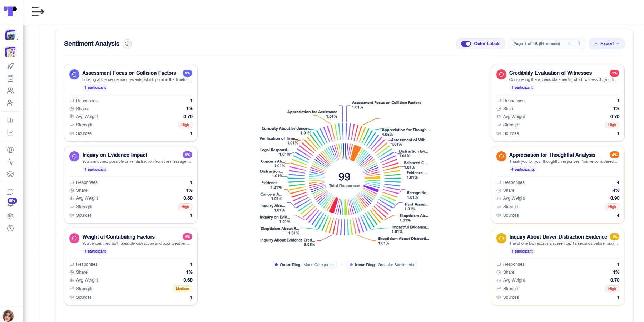The height and width of the screenshot is (322, 644).
Task: Open Credibility Evaluation of Witnesses card title
Action: 550,73
